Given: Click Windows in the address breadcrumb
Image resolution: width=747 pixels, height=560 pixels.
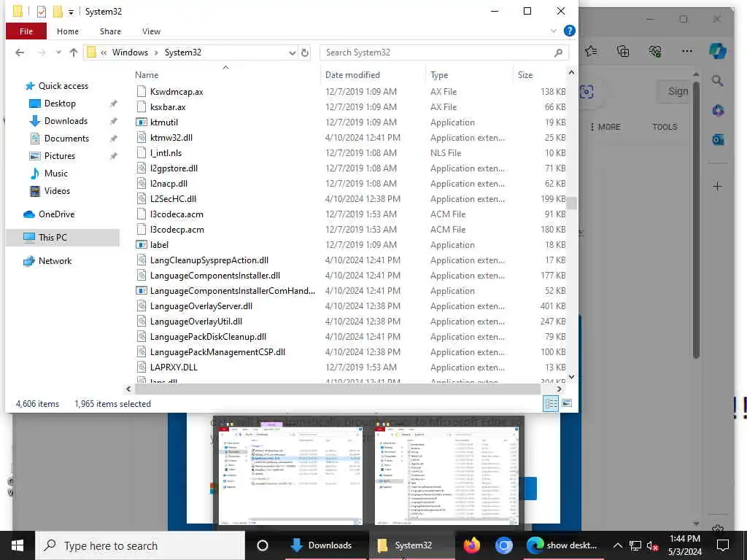Looking at the screenshot, I should [130, 52].
